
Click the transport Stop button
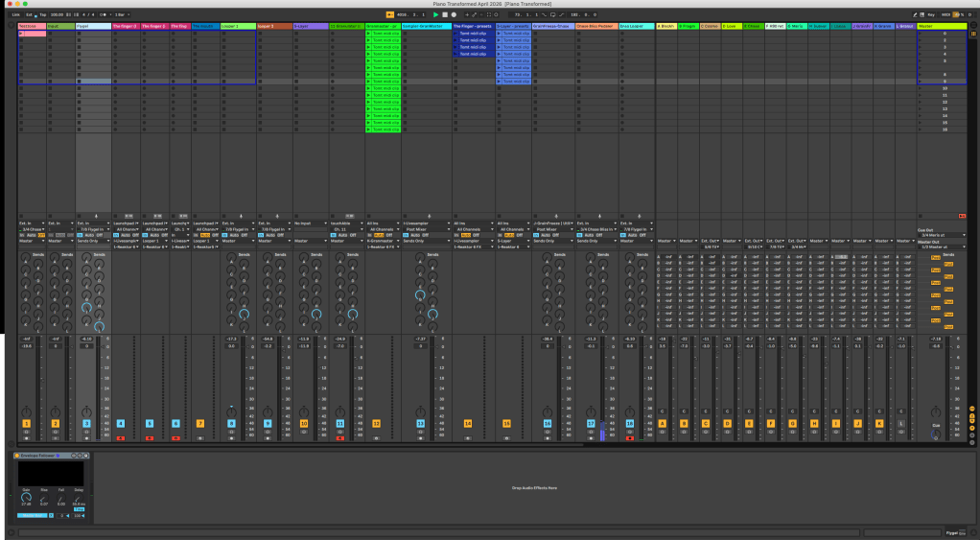(444, 15)
